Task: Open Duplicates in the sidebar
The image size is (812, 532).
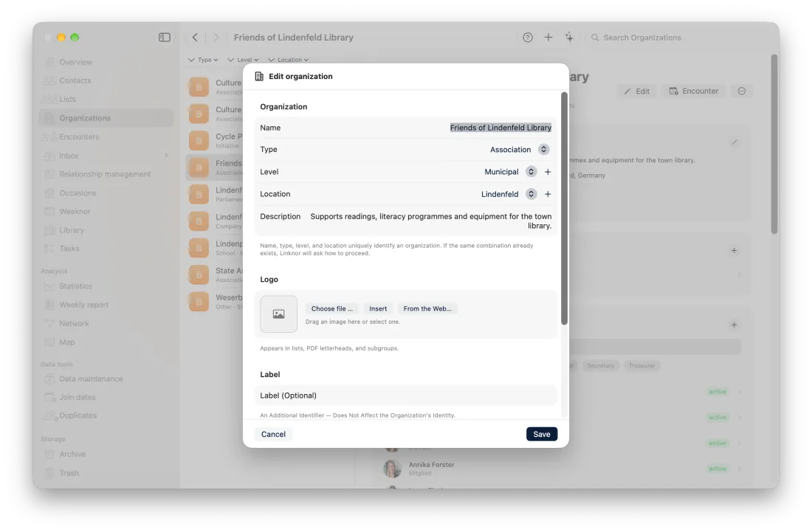Action: 107,415
